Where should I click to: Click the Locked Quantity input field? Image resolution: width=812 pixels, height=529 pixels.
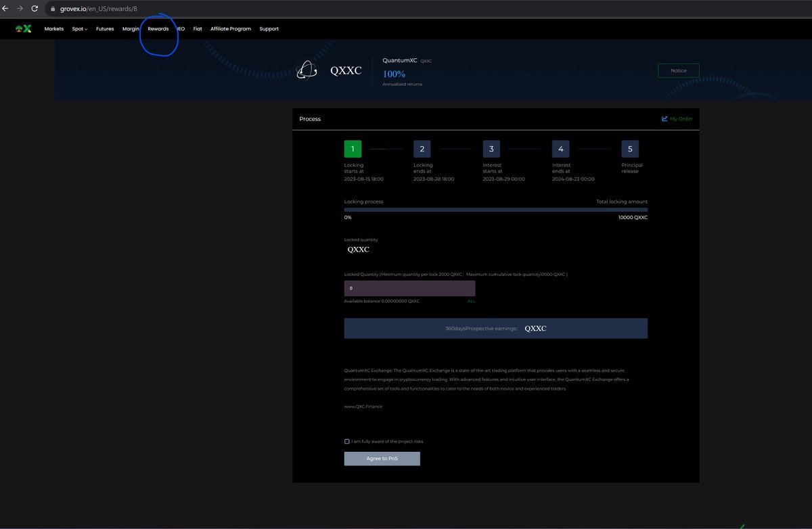[x=409, y=288]
